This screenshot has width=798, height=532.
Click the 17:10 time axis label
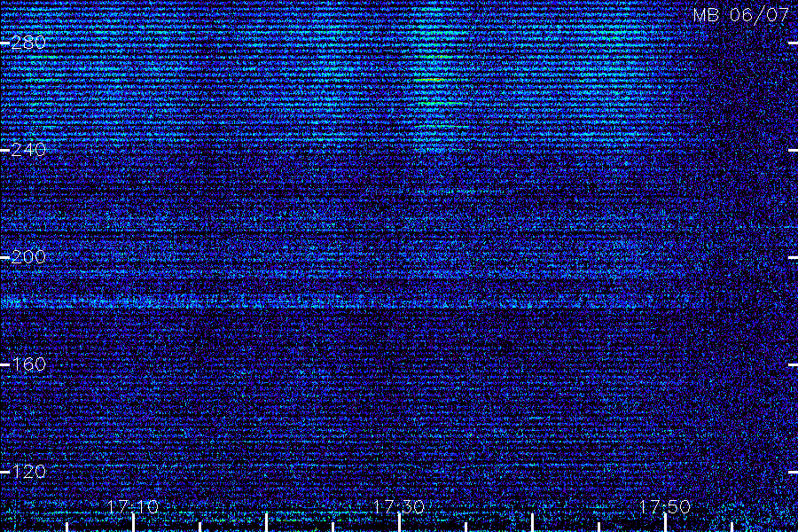133,507
